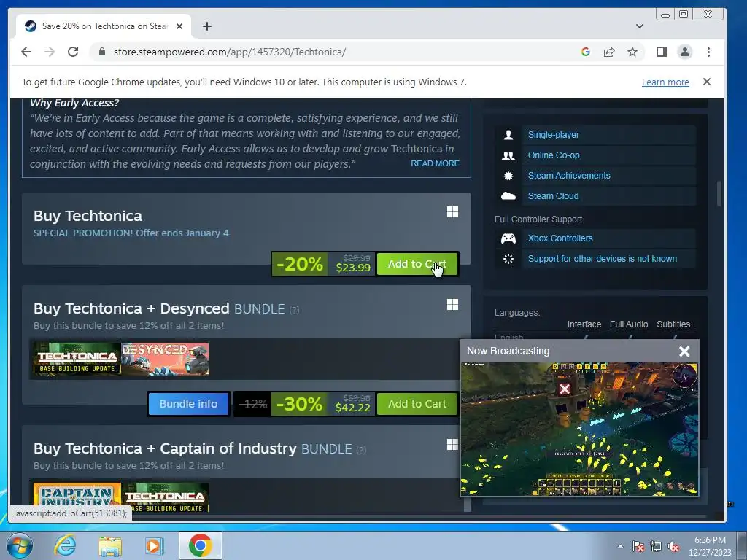Click the address bar URL
Image resolution: width=747 pixels, height=560 pixels.
[x=230, y=52]
